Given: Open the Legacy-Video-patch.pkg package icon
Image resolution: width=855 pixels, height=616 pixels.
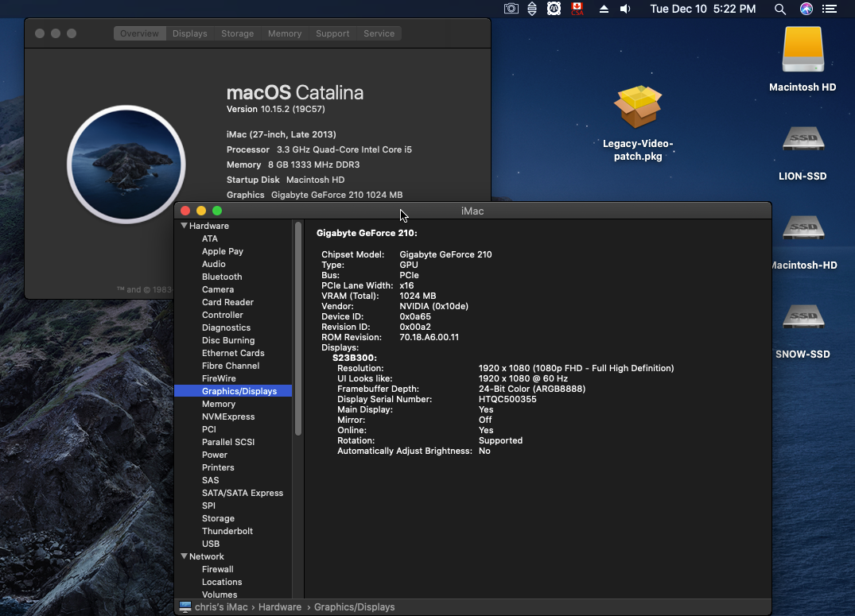Looking at the screenshot, I should [638, 107].
